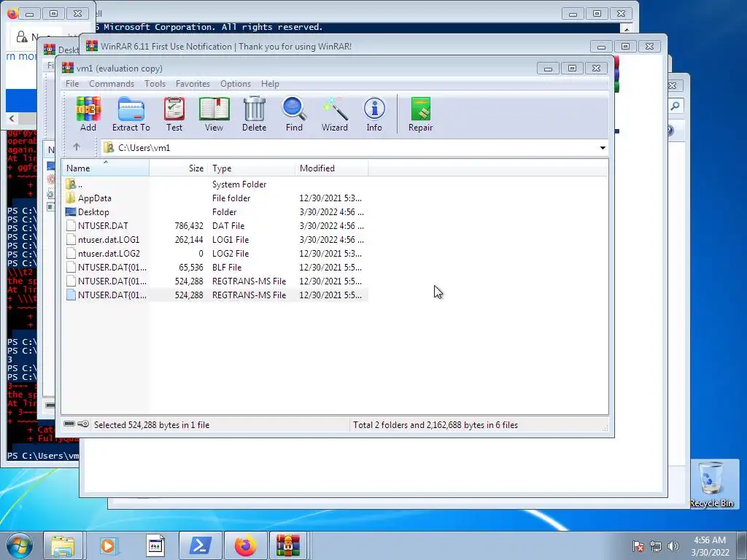Switch to PowerShell taskbar icon
Image resolution: width=747 pixels, height=560 pixels.
200,545
